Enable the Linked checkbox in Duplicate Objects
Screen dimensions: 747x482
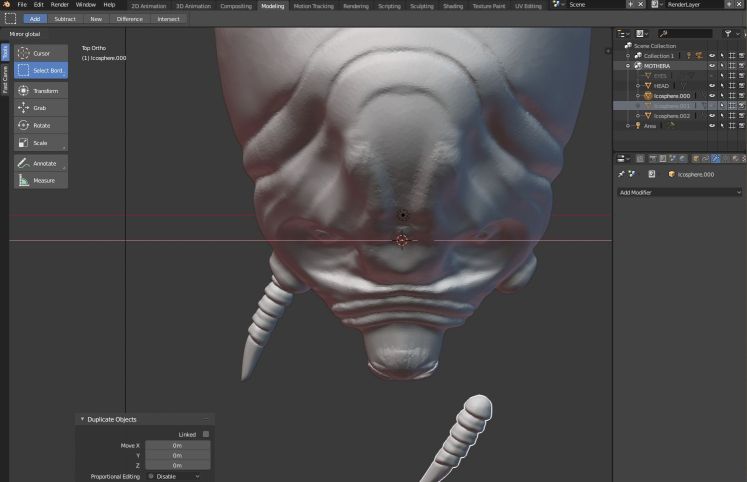tap(206, 434)
